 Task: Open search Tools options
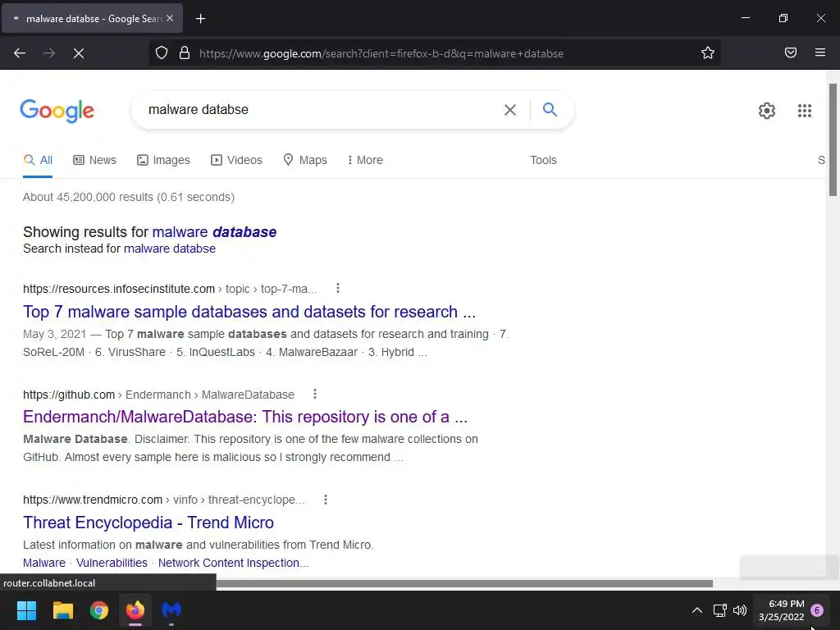pos(543,160)
